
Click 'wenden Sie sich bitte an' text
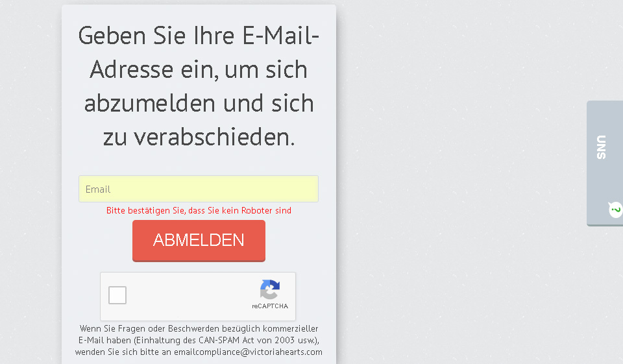point(123,352)
